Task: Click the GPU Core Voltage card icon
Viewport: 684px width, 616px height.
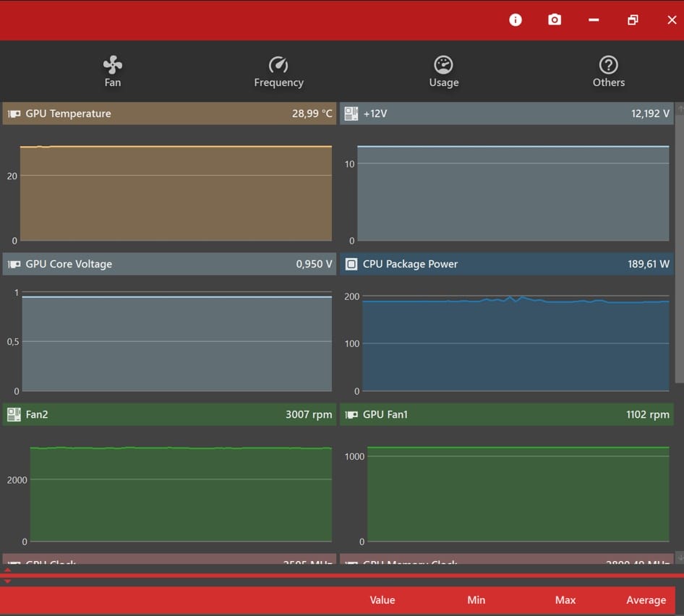Action: [x=14, y=264]
